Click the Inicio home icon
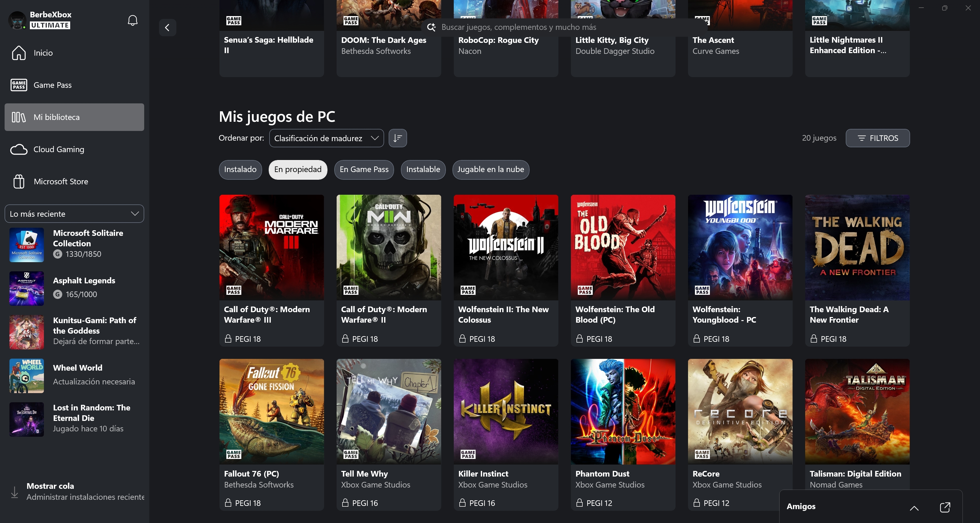 tap(19, 53)
